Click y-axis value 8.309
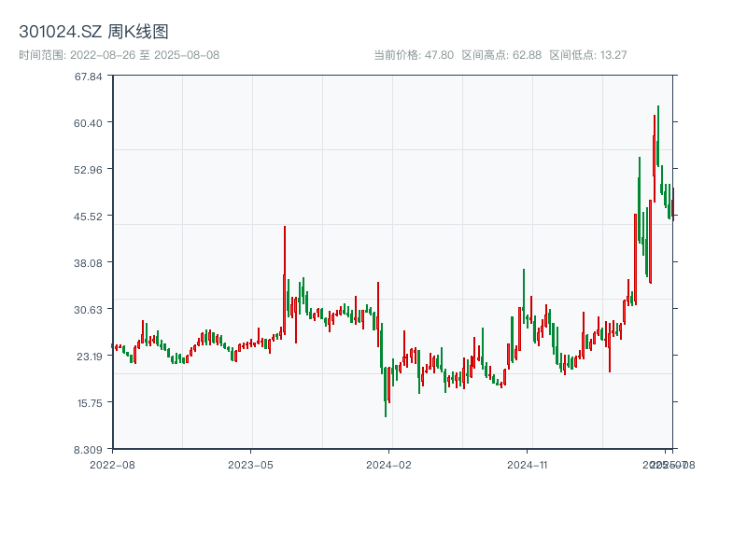This screenshot has width=747, height=560. pos(88,450)
